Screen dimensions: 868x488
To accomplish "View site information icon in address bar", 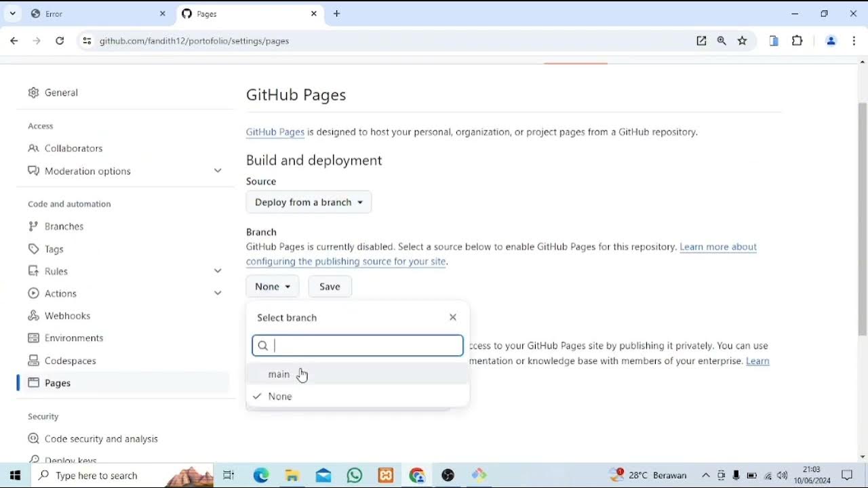I will [x=86, y=41].
